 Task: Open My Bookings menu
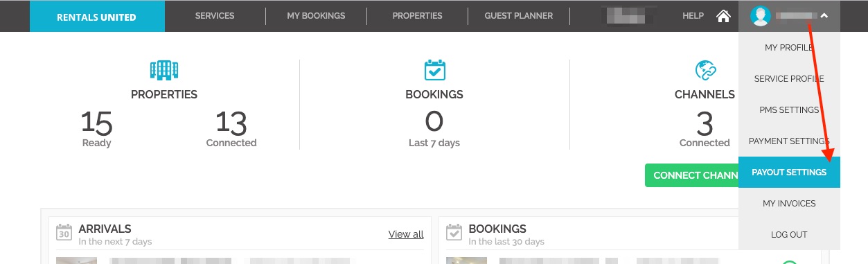[x=316, y=16]
